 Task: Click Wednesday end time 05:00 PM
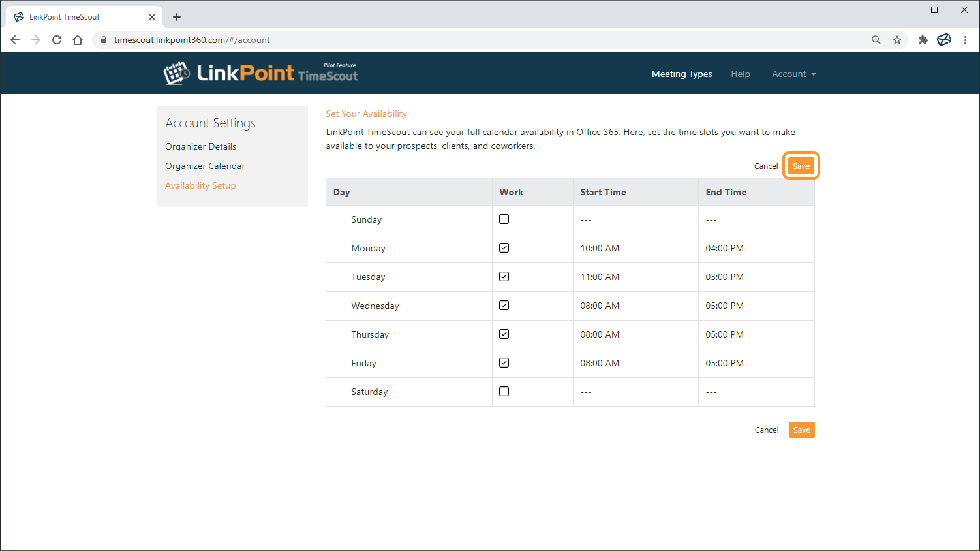pos(724,306)
